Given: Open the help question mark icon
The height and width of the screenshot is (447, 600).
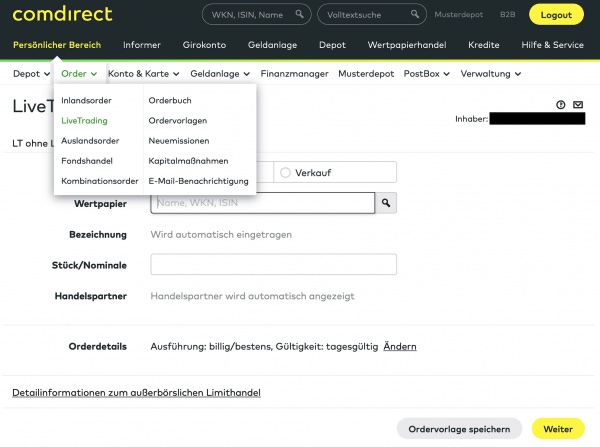Looking at the screenshot, I should pos(561,104).
